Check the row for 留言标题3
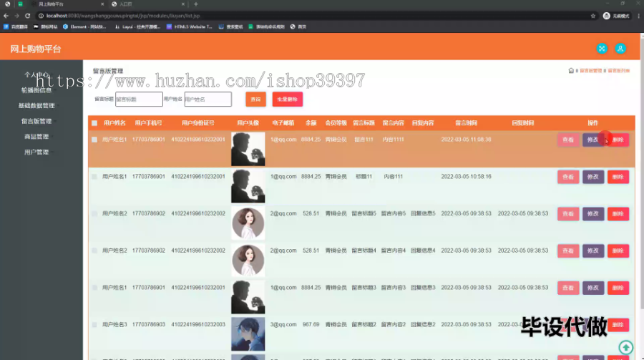This screenshot has width=644, height=360. pos(94,288)
